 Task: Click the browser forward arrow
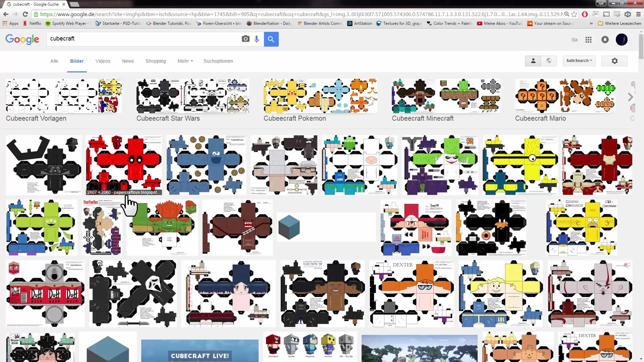click(15, 14)
